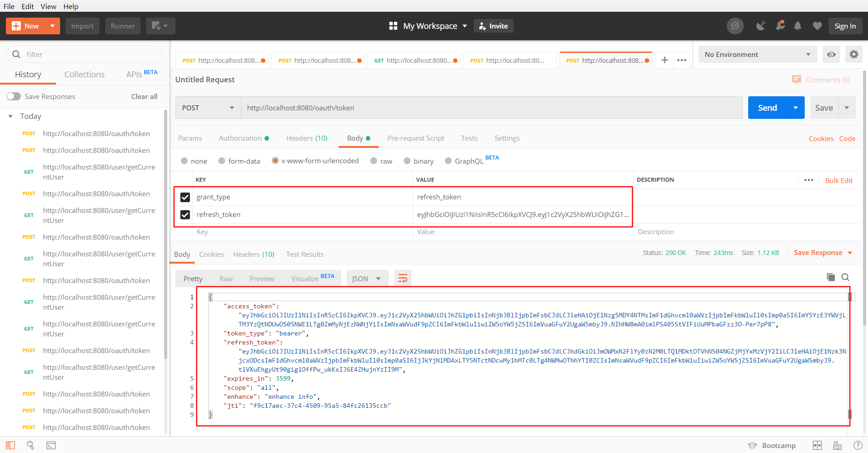Viewport: 868px width, 453px height.
Task: Open the JSON format dropdown
Action: point(367,278)
